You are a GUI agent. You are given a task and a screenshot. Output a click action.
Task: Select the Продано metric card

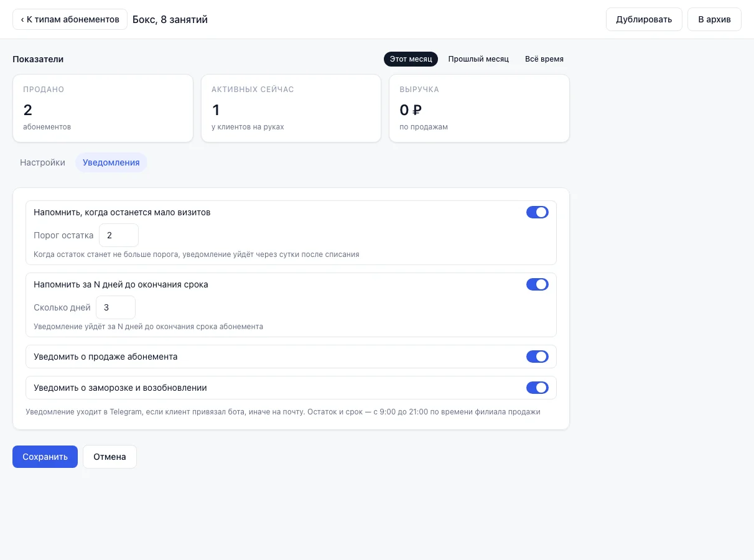[103, 108]
